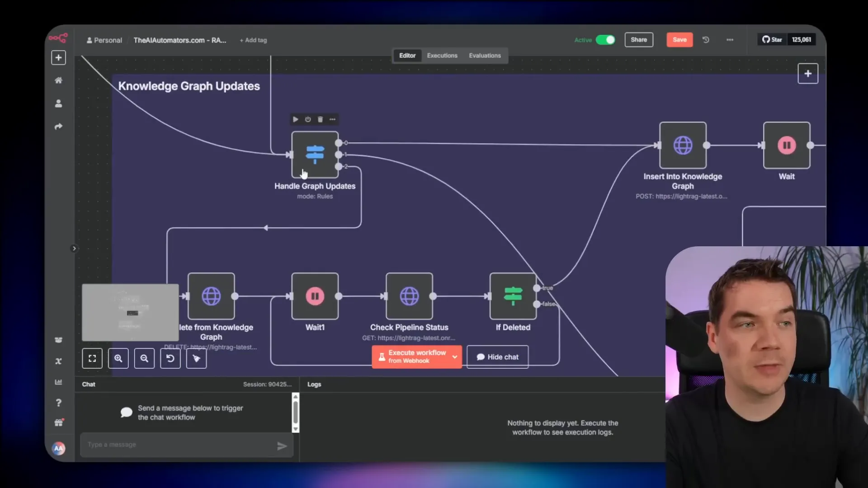Click the canvas minimap thumbnail
868x488 pixels.
tap(130, 312)
